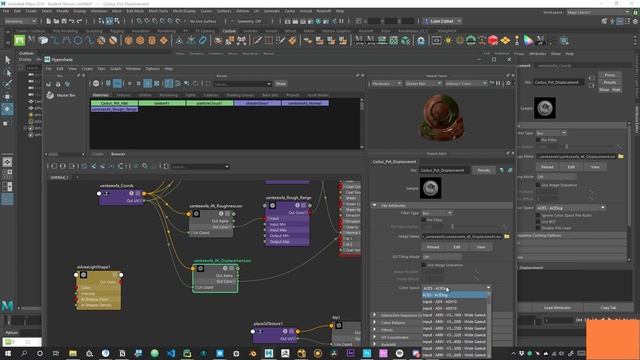Select the Cactus_Pot_Mat material swatch

[x=114, y=103]
